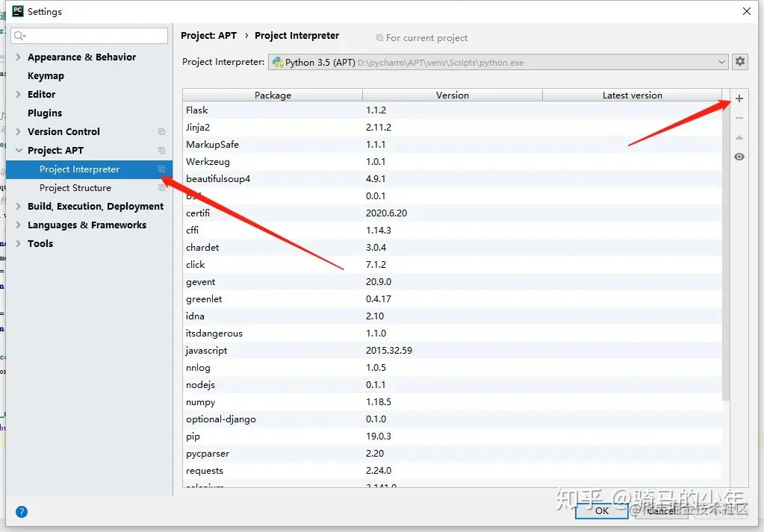Select the Flask package row
764x532 pixels.
(453, 110)
